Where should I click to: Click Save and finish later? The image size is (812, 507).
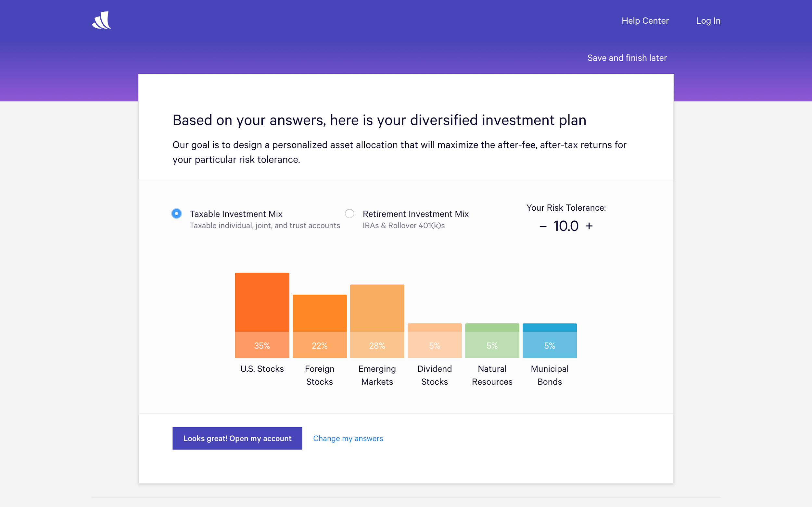[x=627, y=58]
